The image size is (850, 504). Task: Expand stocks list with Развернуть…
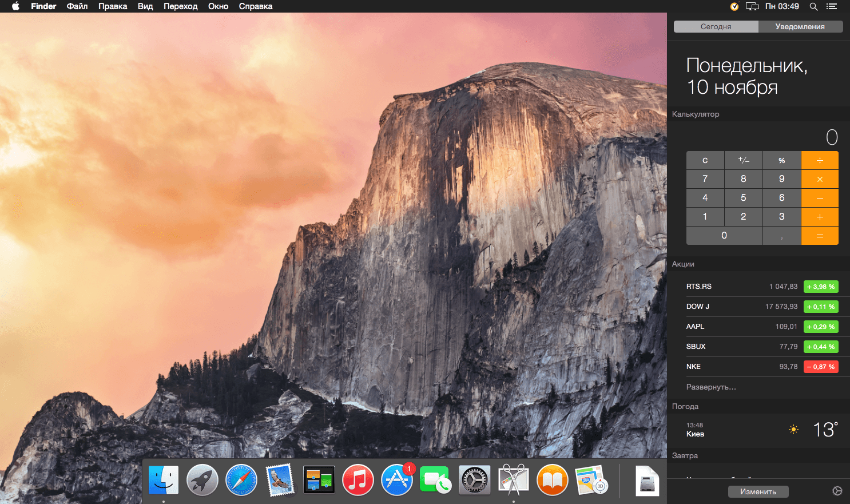711,387
